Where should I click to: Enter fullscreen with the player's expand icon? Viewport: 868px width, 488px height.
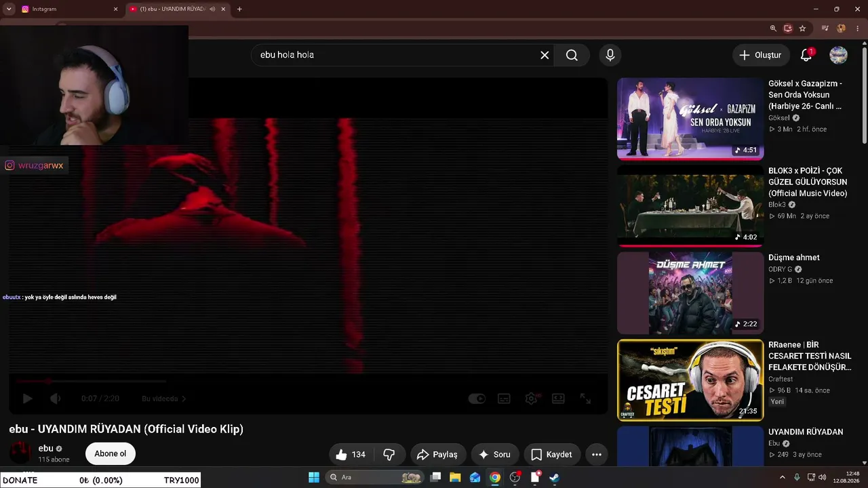click(585, 399)
